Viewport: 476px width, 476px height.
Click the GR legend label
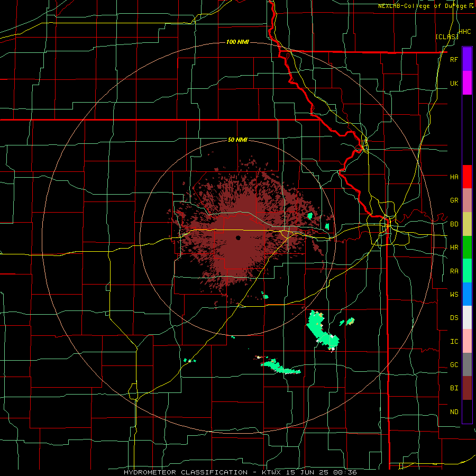click(454, 200)
